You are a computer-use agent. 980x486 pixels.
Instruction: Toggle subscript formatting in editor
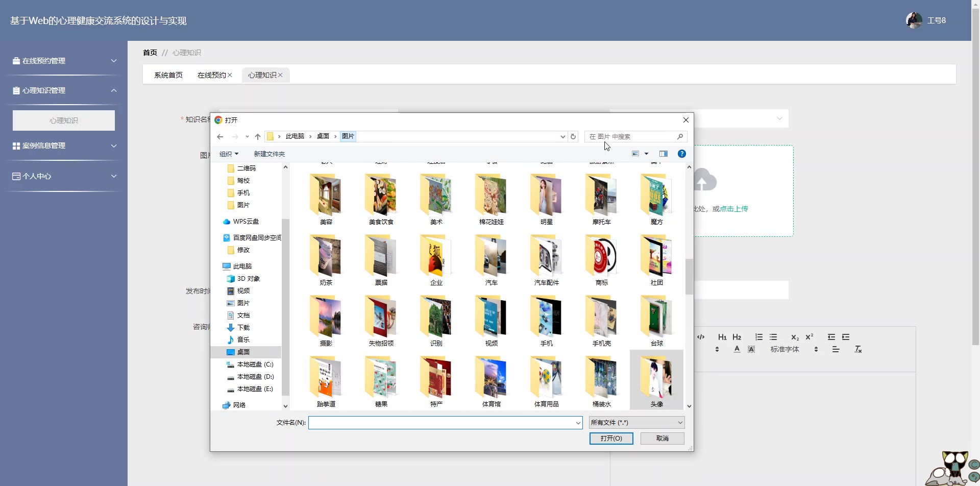tap(795, 337)
